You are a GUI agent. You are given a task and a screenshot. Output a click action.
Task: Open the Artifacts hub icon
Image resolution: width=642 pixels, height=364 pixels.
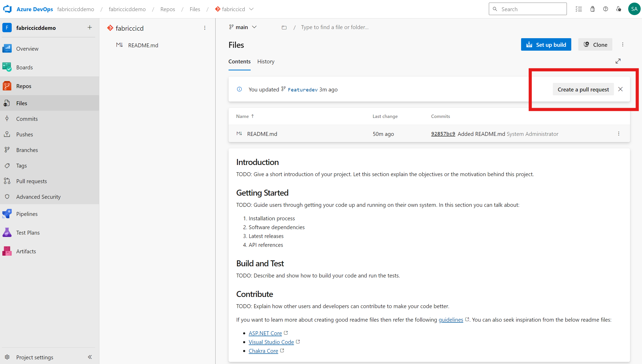pos(7,251)
